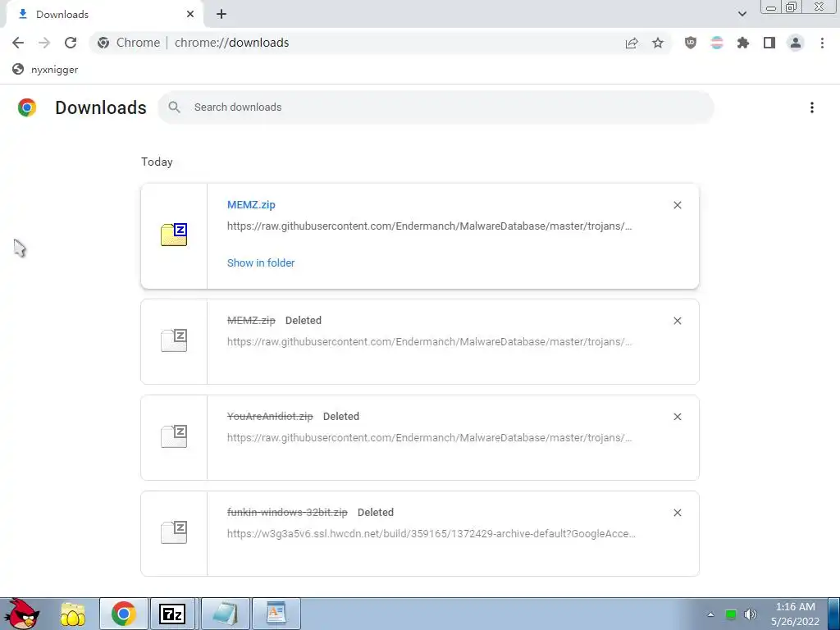Open the uBlock Origin shield extension
This screenshot has height=630, width=840.
(x=691, y=43)
